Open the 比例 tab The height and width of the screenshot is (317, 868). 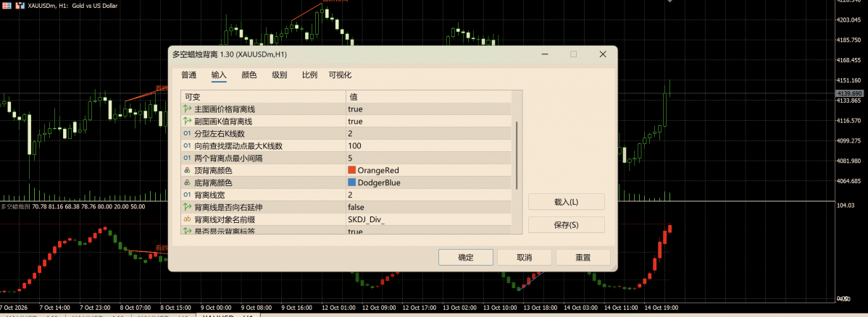click(309, 75)
